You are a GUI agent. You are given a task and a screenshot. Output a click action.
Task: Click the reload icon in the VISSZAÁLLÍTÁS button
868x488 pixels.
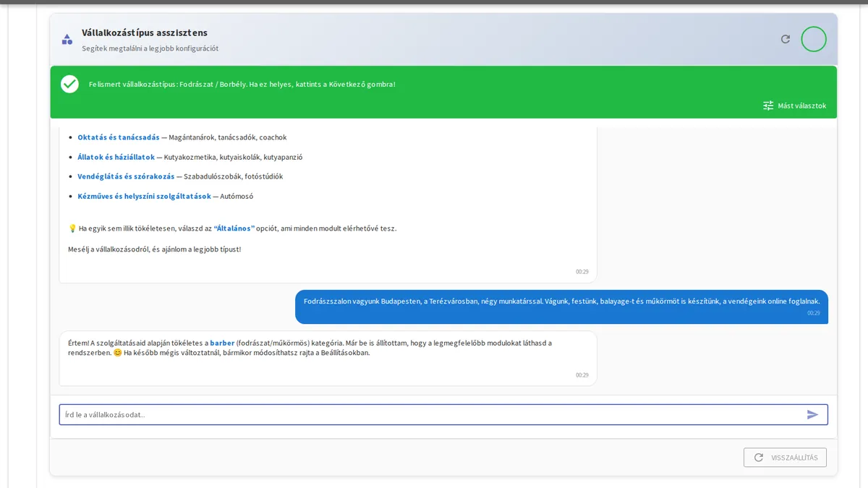pos(759,458)
